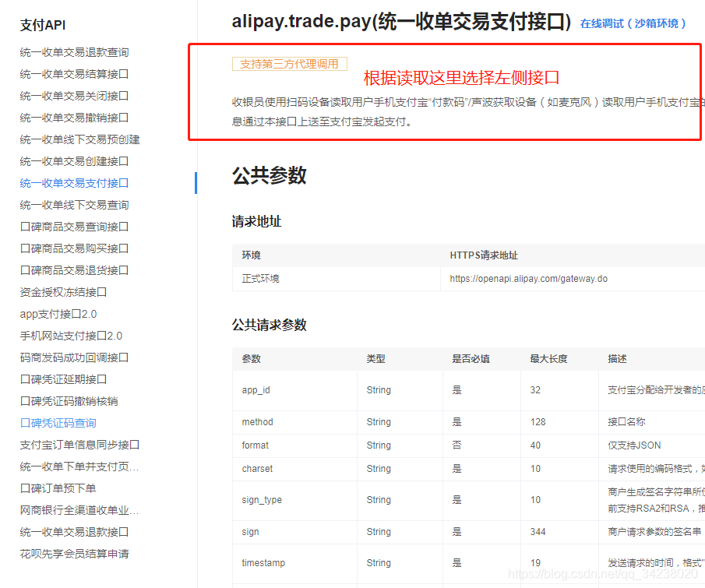Select 口碑商品交易查询接口
The image size is (705, 588).
74,227
